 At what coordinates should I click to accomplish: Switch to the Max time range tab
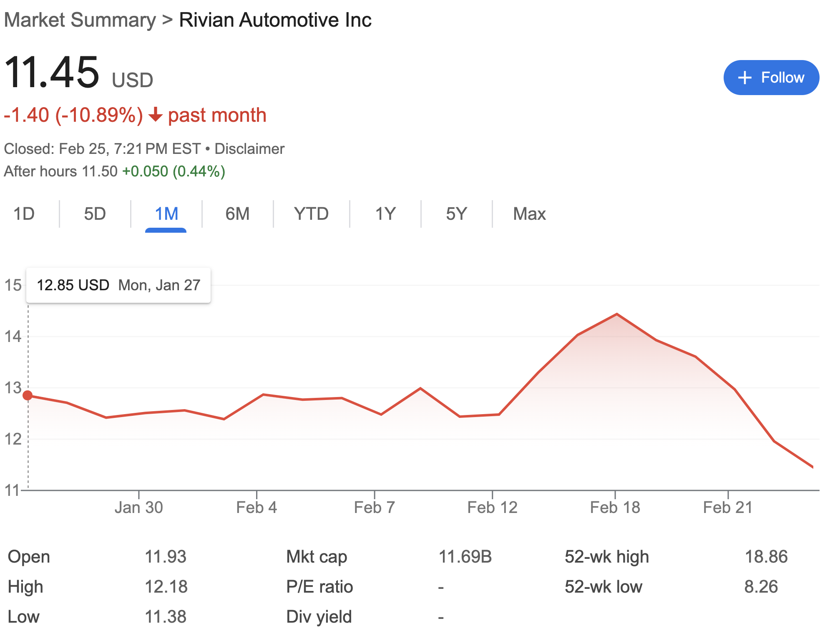click(x=529, y=214)
